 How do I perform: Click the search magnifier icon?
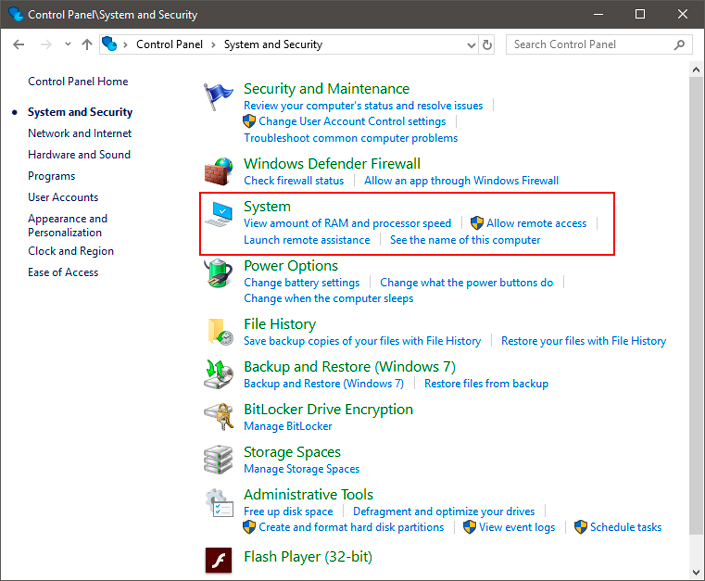coord(679,45)
